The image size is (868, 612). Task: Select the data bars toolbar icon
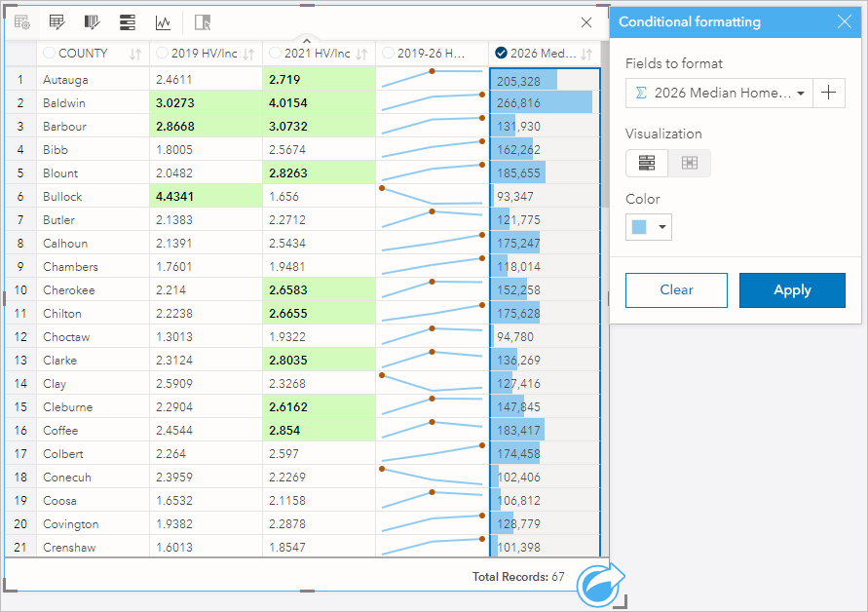coord(126,21)
